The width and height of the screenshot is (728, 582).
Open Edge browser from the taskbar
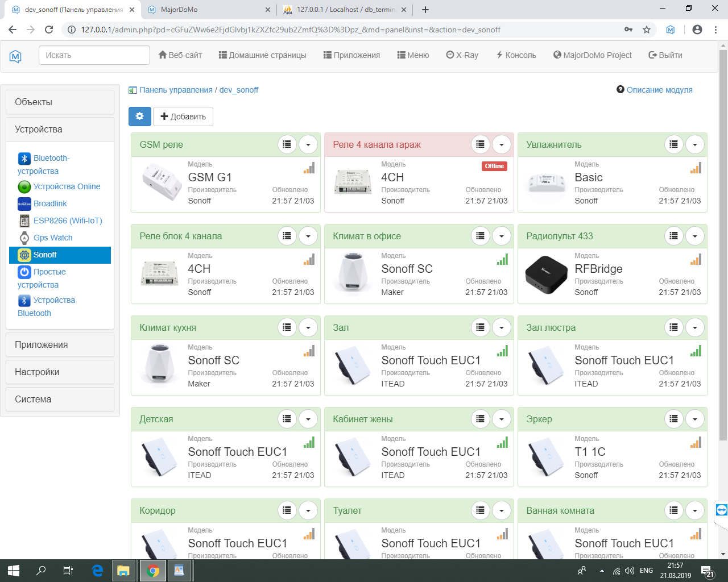pyautogui.click(x=97, y=571)
